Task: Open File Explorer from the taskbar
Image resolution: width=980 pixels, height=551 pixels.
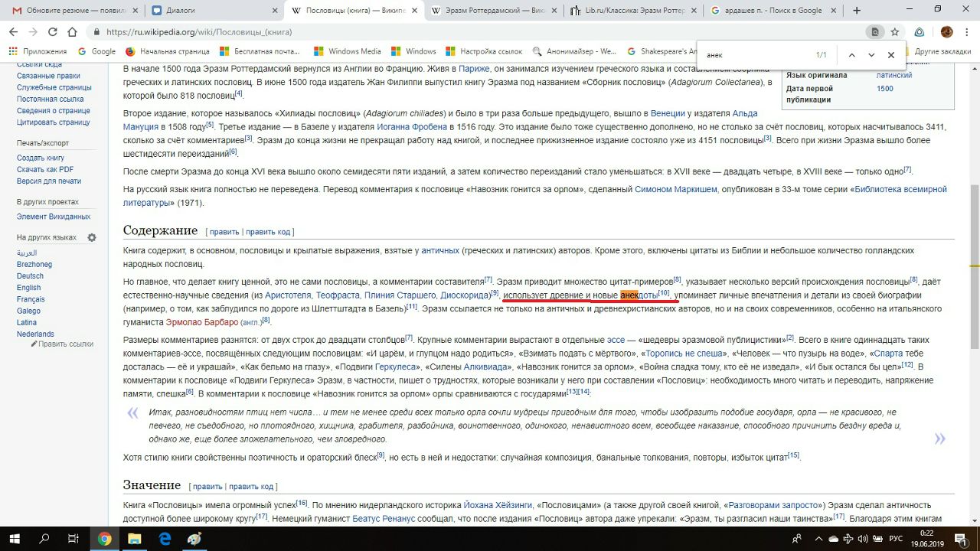Action: (x=135, y=539)
